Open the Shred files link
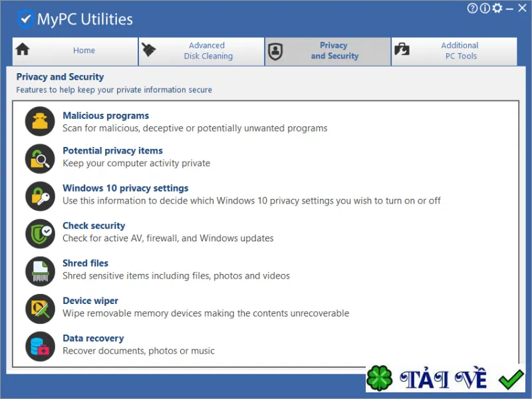 coord(86,263)
